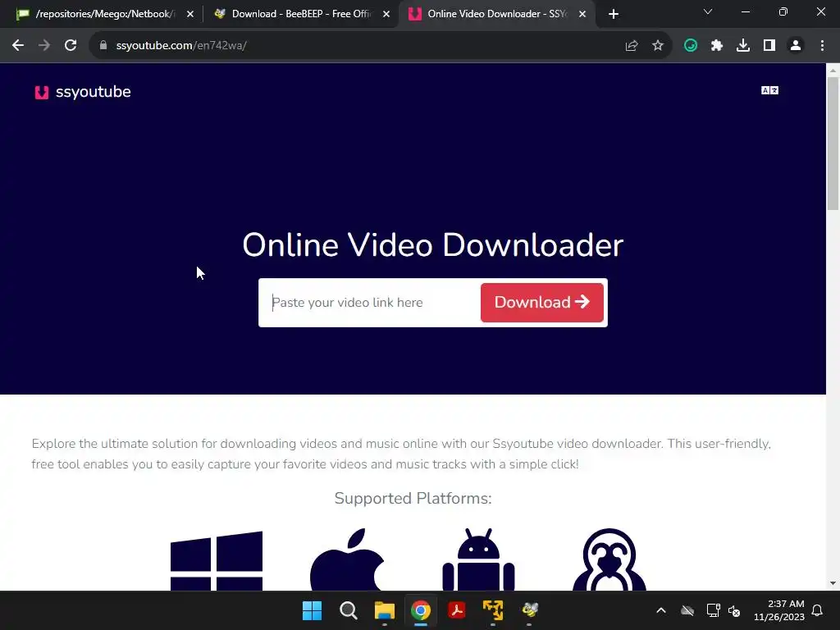Open Chrome's three-dot menu
Screen dimensions: 840x630
(x=822, y=46)
